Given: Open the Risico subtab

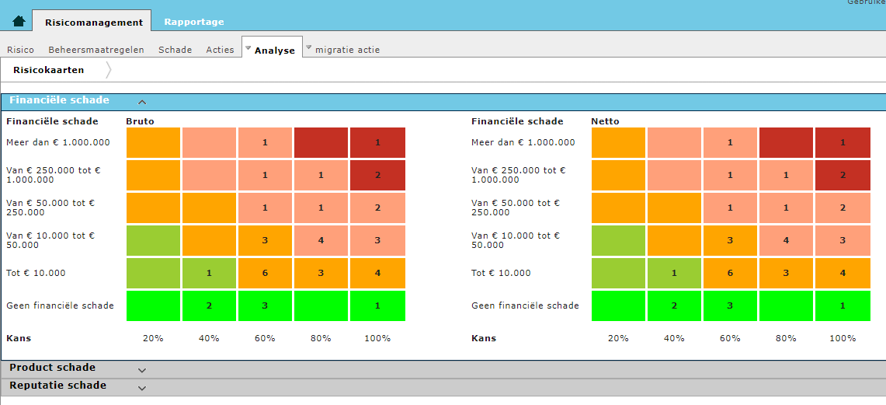Looking at the screenshot, I should pyautogui.click(x=21, y=49).
